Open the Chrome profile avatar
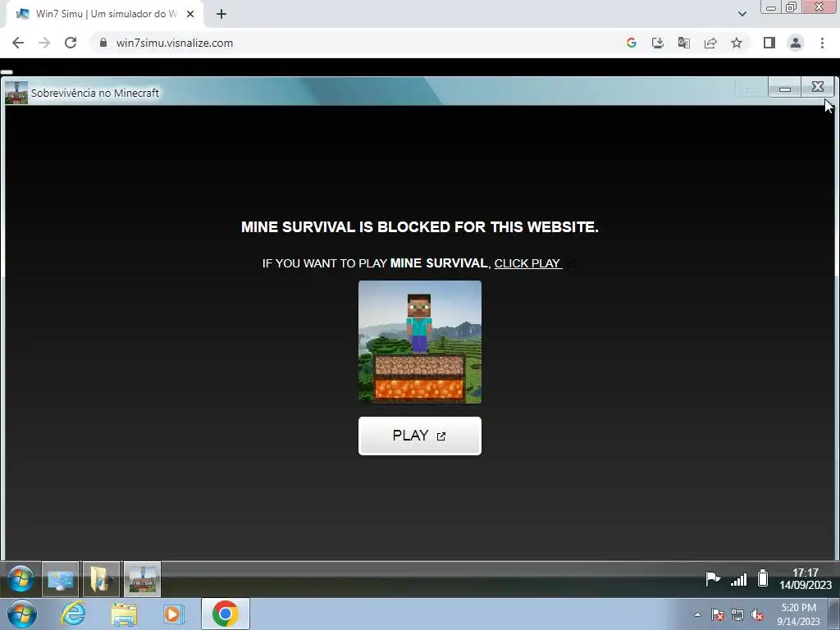The image size is (840, 630). 796,43
